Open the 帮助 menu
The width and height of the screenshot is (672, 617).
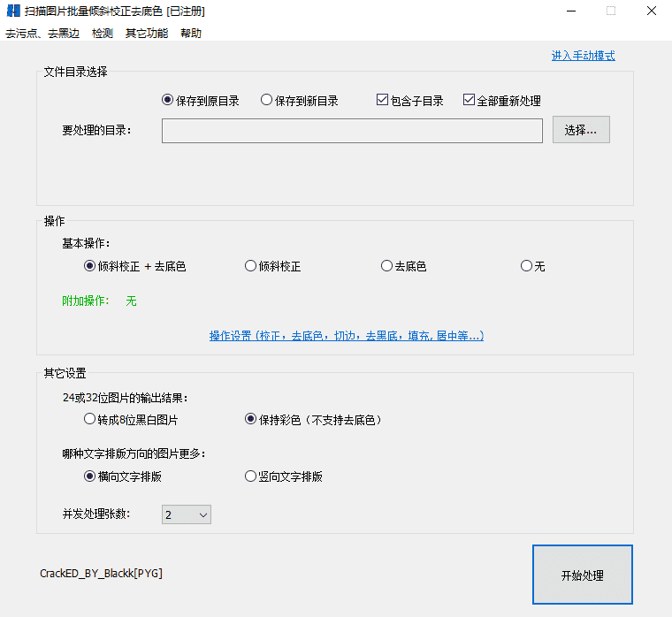tap(190, 34)
